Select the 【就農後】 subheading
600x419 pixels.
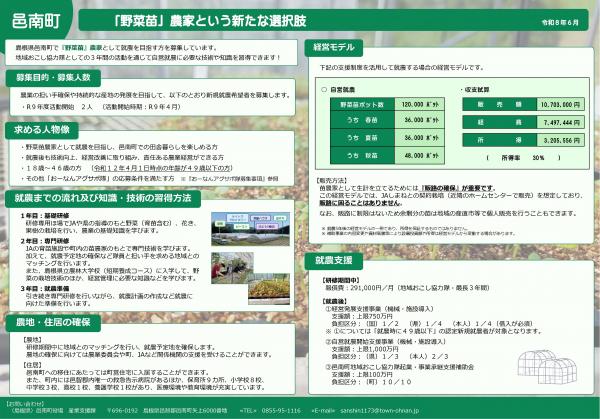tap(334, 302)
